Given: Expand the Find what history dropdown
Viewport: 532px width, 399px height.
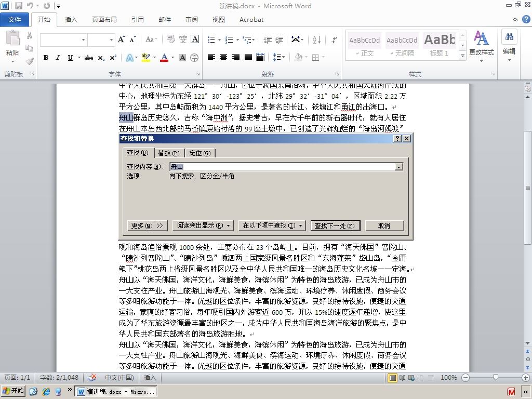Looking at the screenshot, I should coord(399,167).
